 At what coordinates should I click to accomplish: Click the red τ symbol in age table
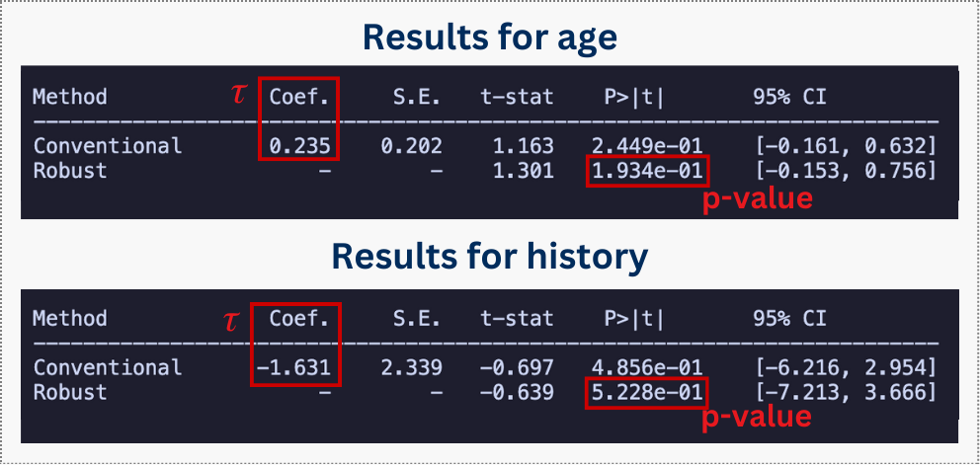[237, 96]
